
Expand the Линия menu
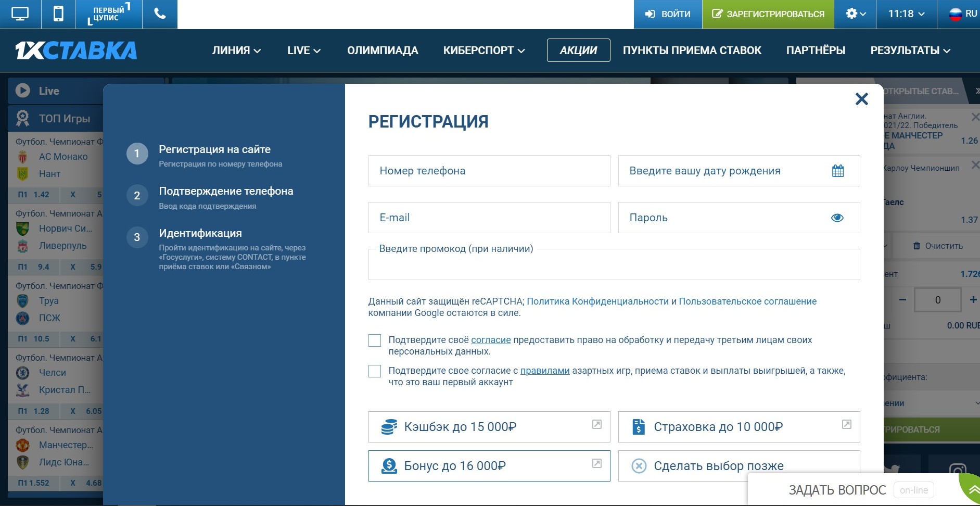tap(236, 50)
